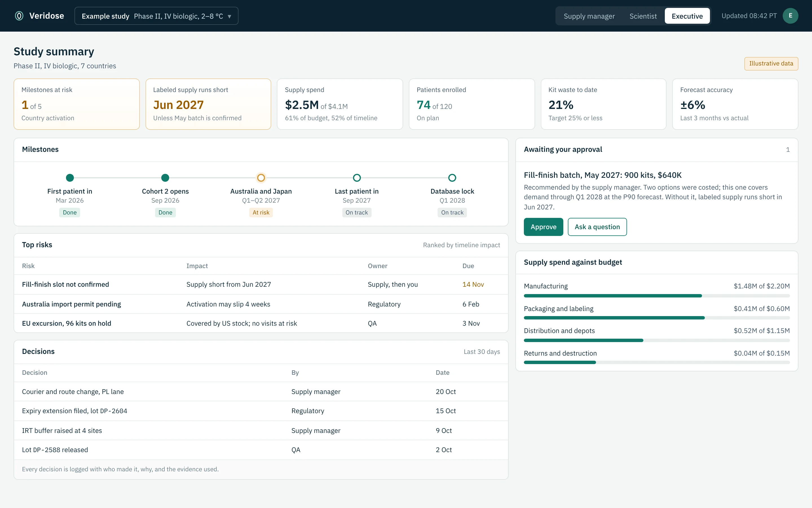Open the Supply spend card
This screenshot has height=508, width=812.
tap(340, 104)
